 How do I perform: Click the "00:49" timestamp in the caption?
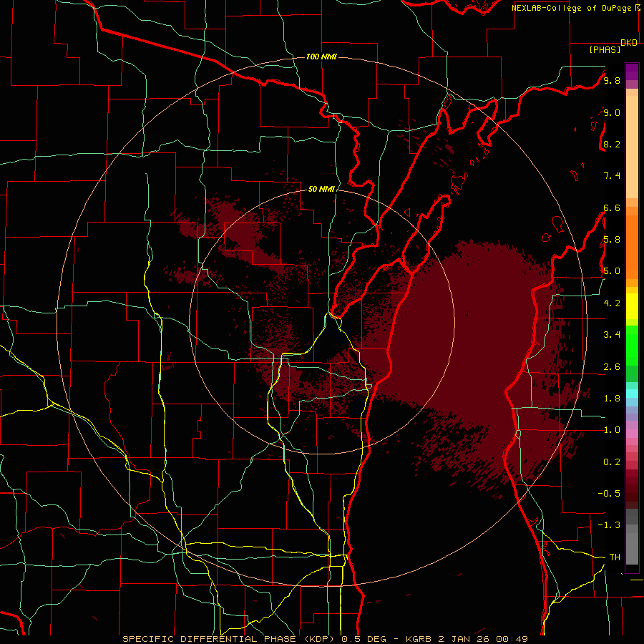pos(512,639)
